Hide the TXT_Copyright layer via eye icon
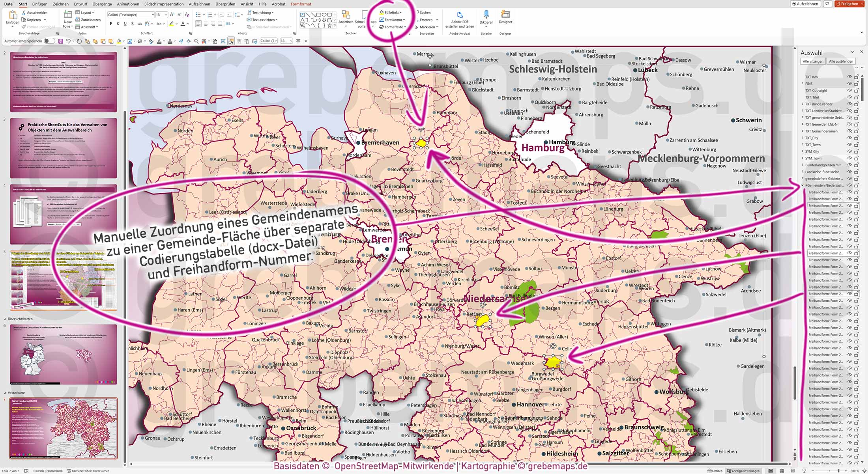Viewport: 868px width, 474px height. coord(850,91)
